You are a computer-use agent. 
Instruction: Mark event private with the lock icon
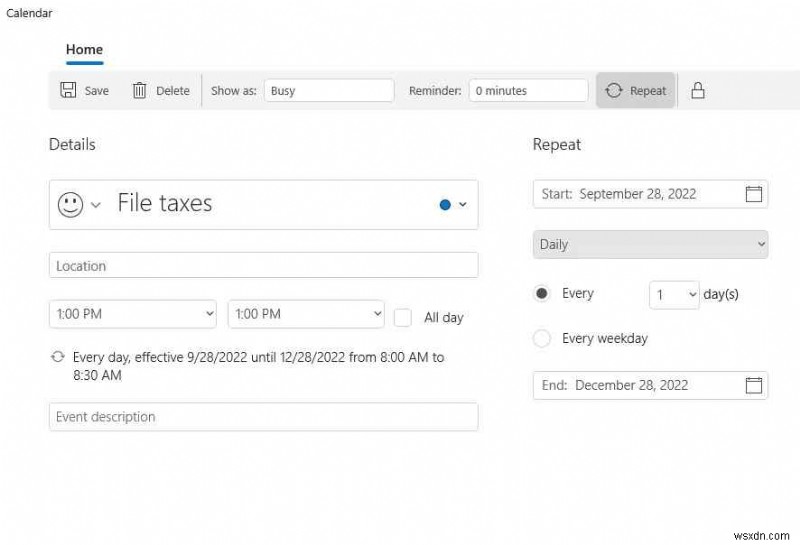[x=697, y=90]
